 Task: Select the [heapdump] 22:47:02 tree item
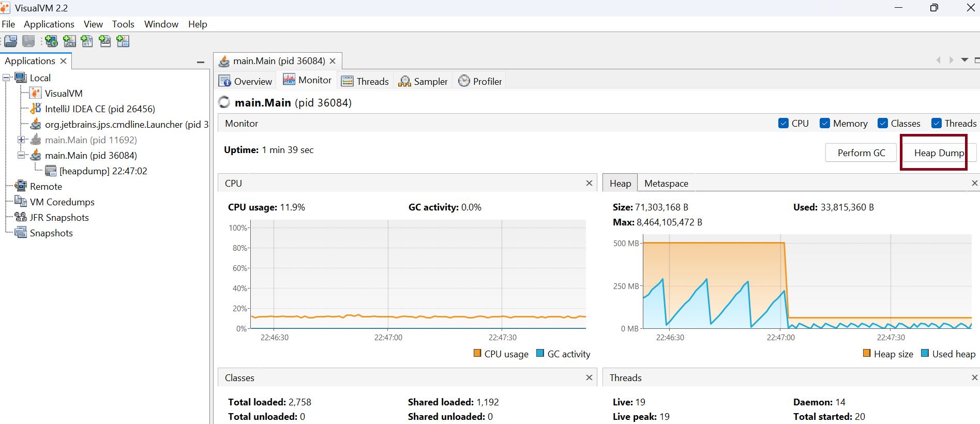point(103,171)
